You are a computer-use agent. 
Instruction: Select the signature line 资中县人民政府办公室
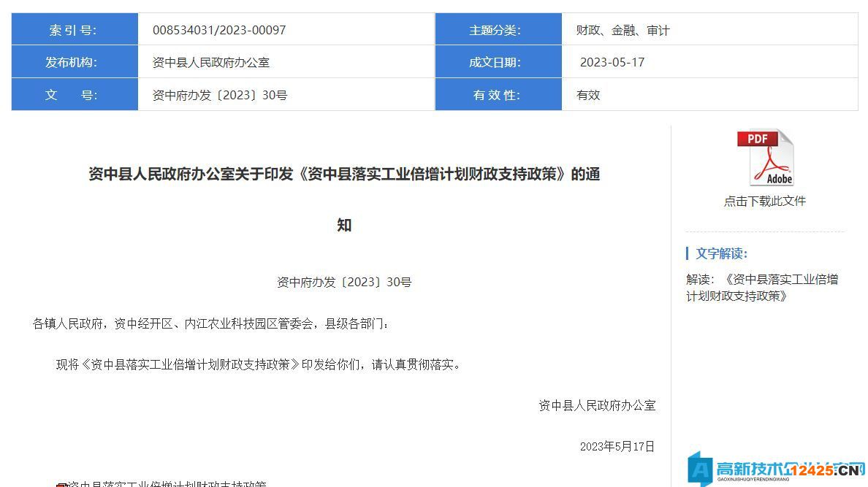tap(597, 406)
